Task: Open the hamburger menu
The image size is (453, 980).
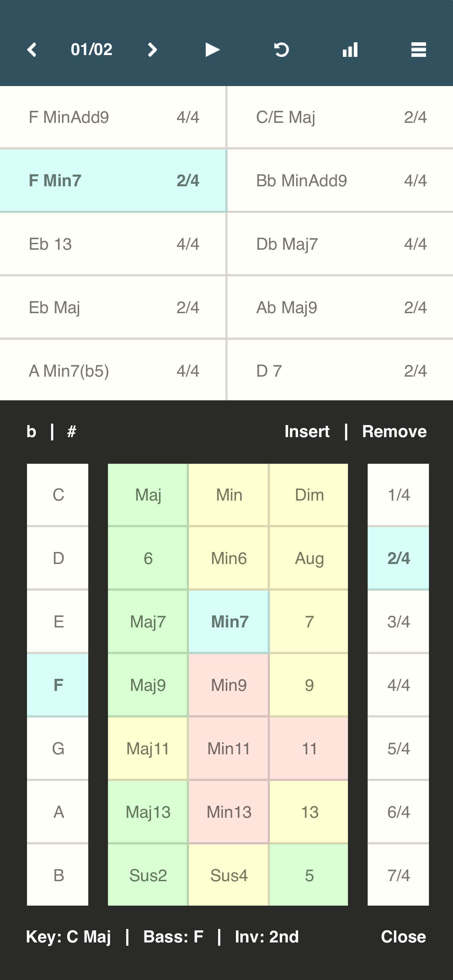Action: point(418,50)
